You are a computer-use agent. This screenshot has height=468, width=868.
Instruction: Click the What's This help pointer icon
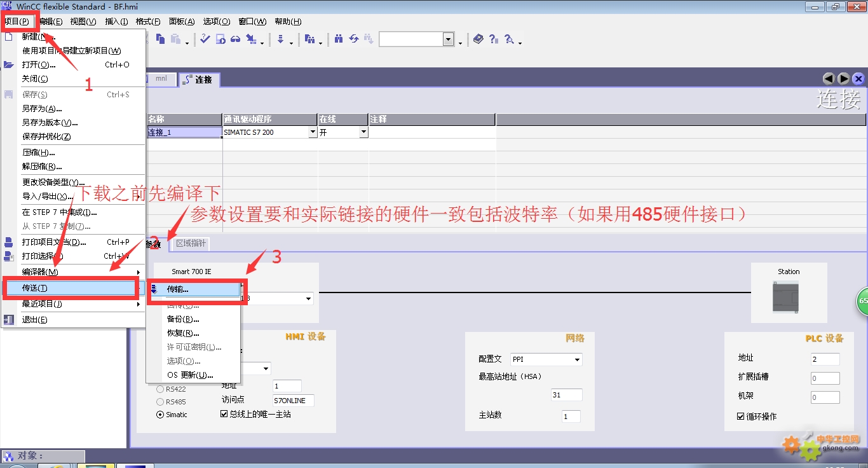(508, 39)
